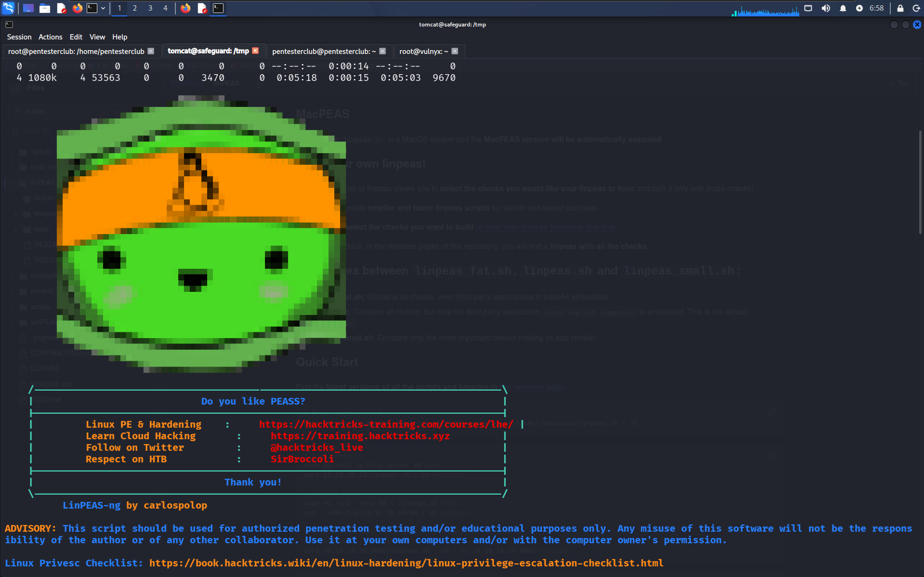Open the Session menu

(x=19, y=37)
